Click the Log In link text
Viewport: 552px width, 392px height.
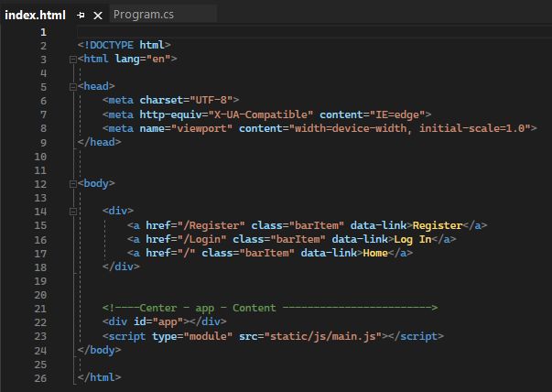413,239
